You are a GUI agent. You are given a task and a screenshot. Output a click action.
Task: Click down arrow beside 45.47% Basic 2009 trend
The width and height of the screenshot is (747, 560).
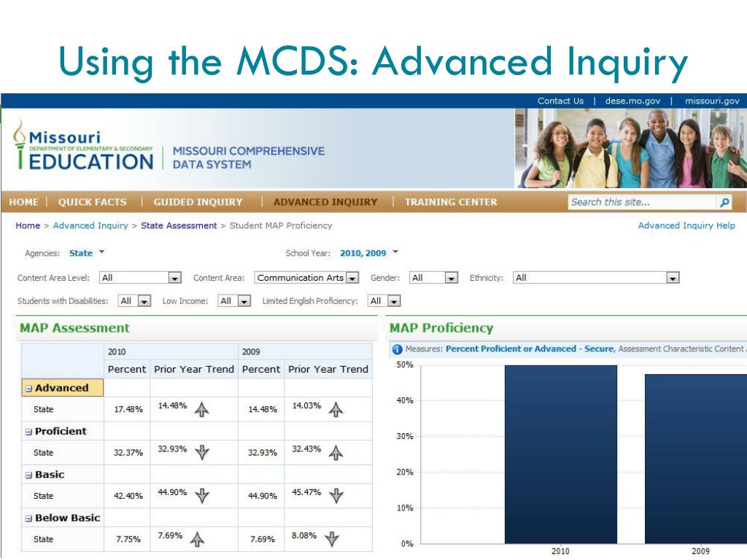pyautogui.click(x=336, y=496)
